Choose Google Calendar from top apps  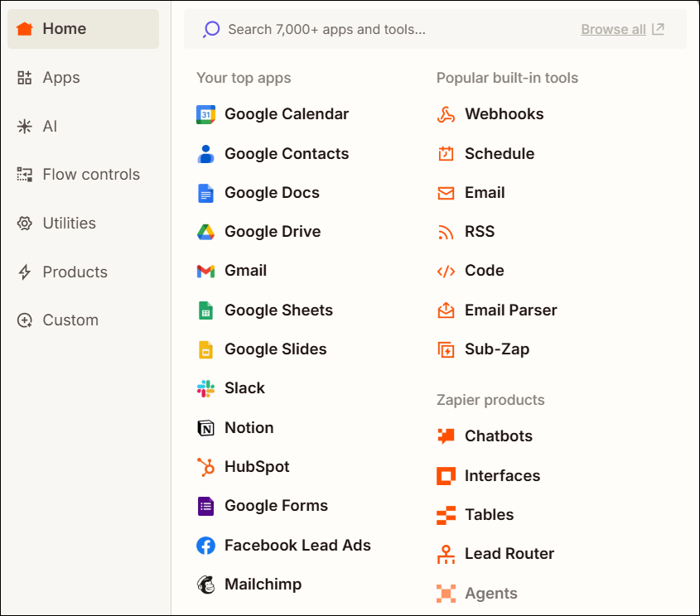(287, 114)
